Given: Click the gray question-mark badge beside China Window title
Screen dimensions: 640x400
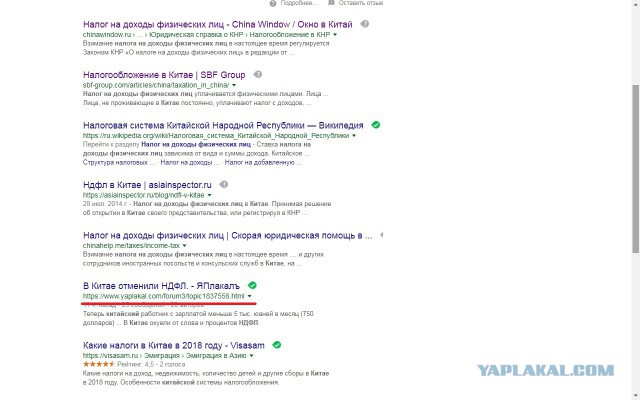Looking at the screenshot, I should [x=365, y=24].
